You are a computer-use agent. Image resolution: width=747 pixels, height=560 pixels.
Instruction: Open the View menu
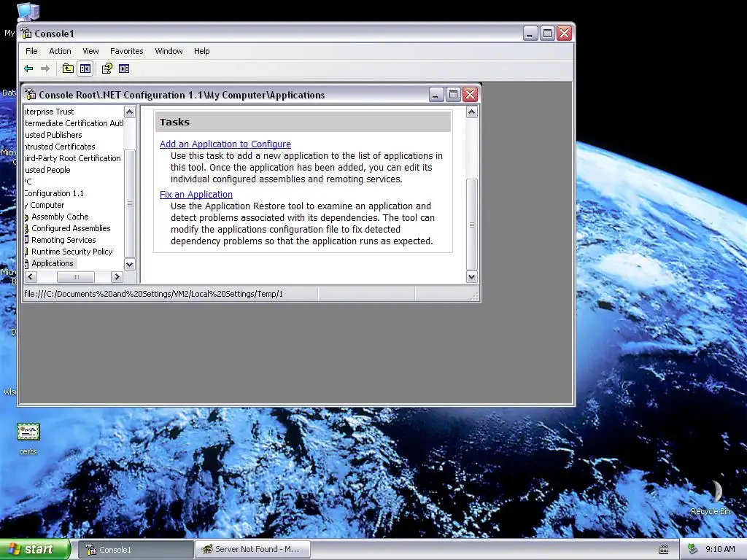pyautogui.click(x=90, y=51)
